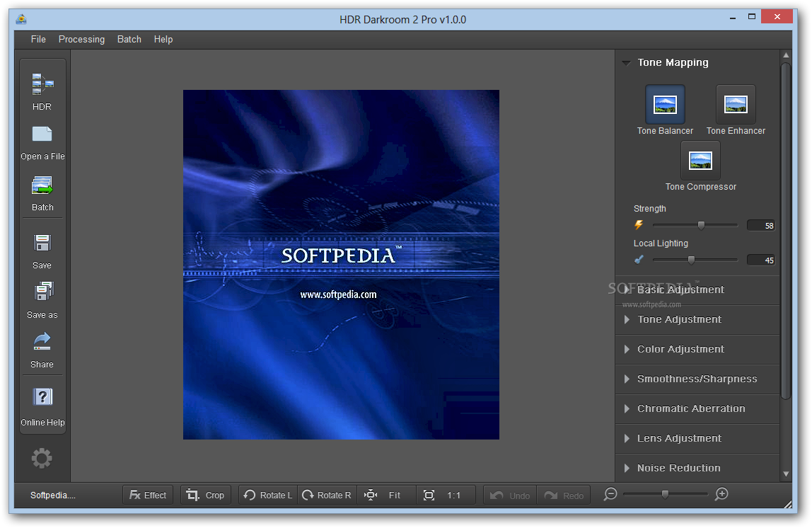
Task: Open the Processing menu
Action: click(x=81, y=40)
